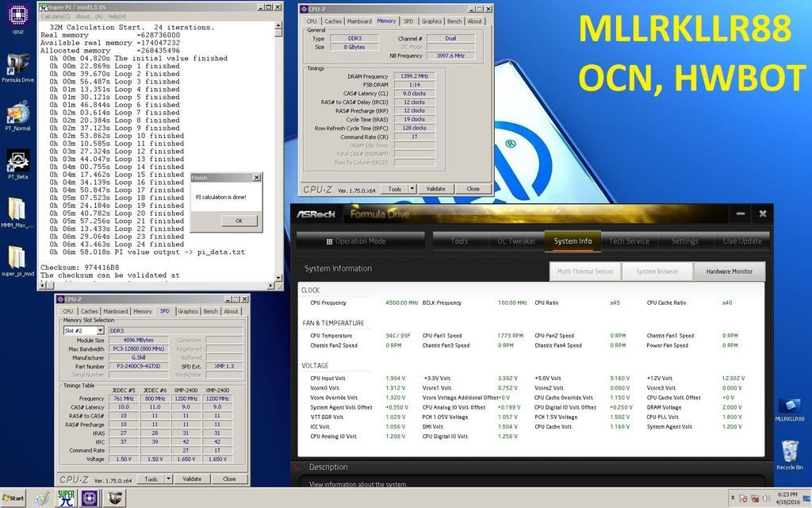Image resolution: width=812 pixels, height=508 pixels.
Task: Open the Live Update tab in Formula Drive
Action: (742, 241)
